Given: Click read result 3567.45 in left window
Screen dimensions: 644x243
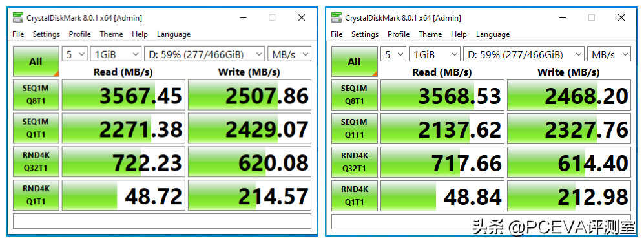Looking at the screenshot, I should [123, 95].
